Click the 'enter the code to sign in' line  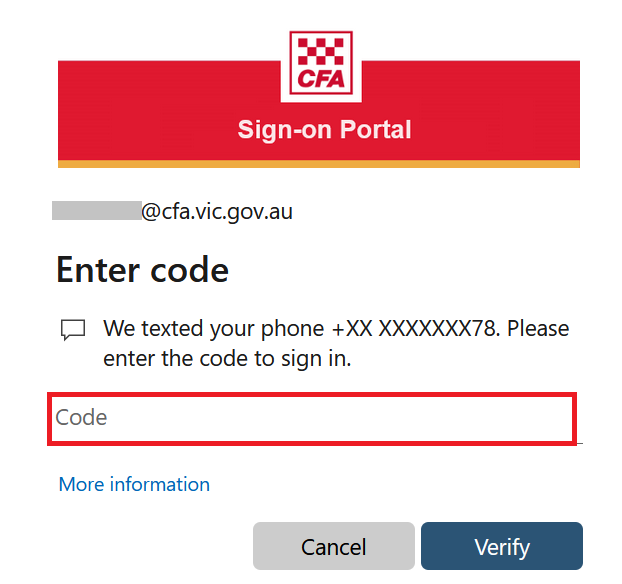pos(227,359)
